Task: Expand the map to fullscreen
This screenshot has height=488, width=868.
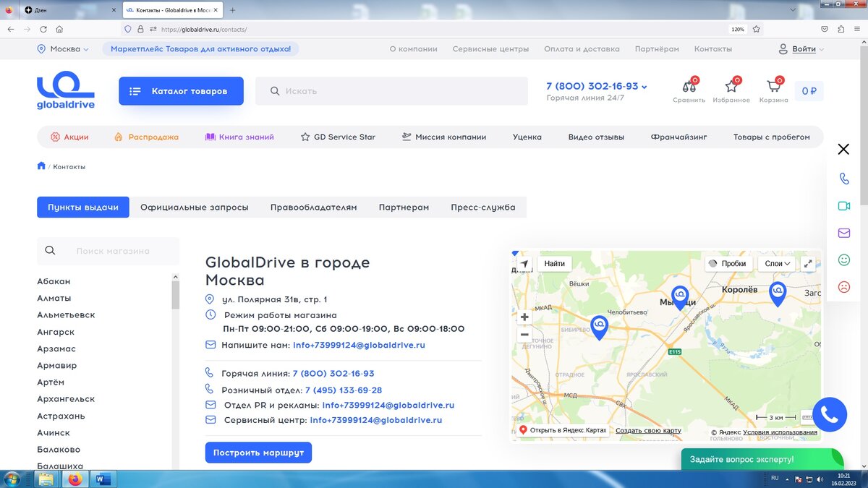Action: 809,263
